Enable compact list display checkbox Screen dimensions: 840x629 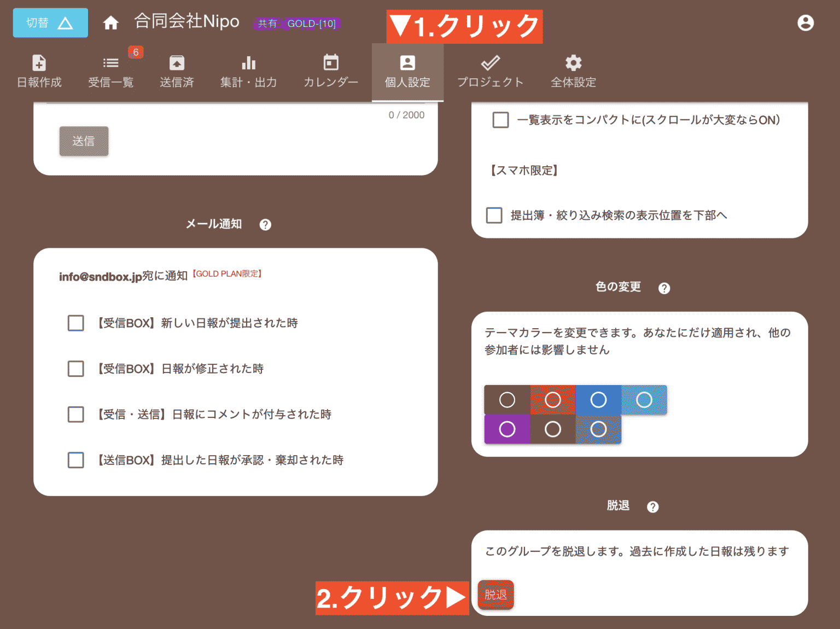(500, 120)
